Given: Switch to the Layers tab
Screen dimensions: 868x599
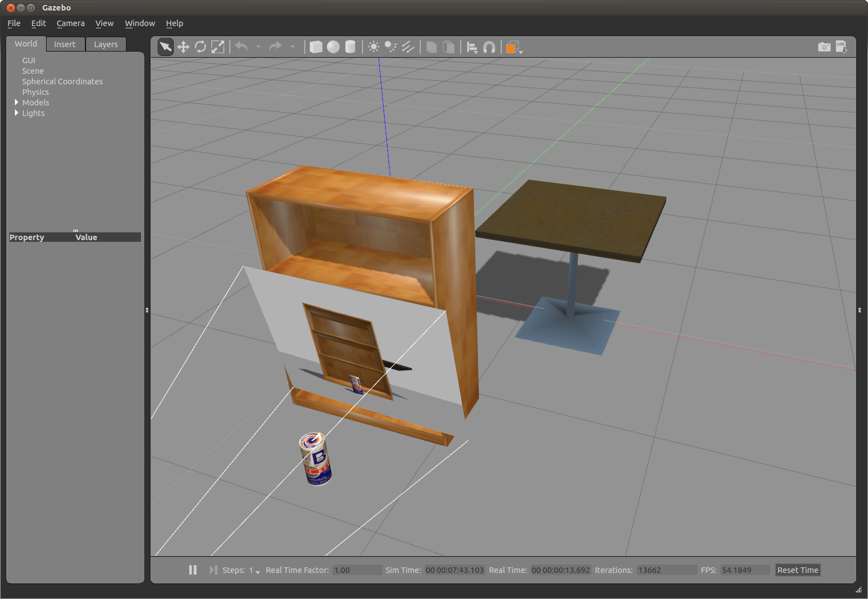Looking at the screenshot, I should pos(106,44).
